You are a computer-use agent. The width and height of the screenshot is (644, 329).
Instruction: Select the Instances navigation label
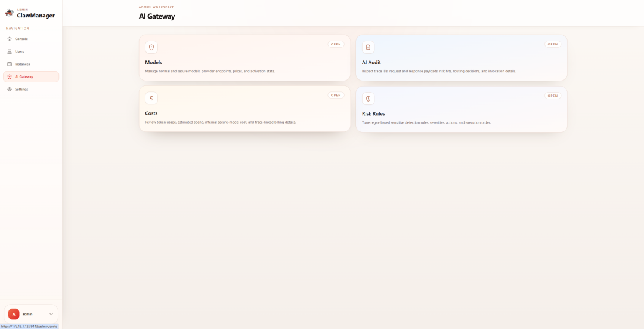(x=23, y=64)
